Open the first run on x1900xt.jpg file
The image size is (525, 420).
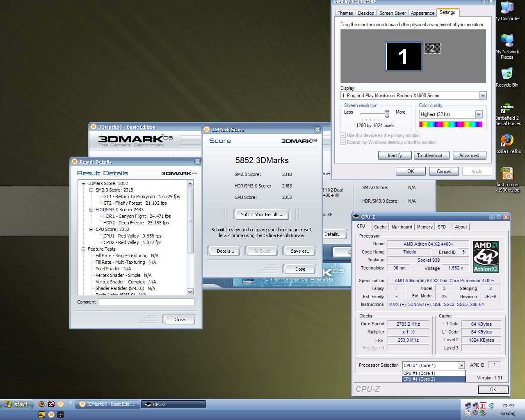[507, 174]
